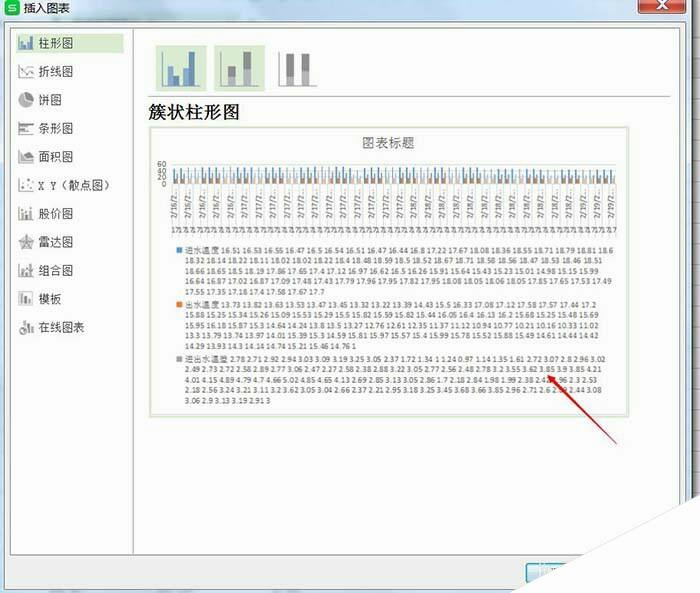The width and height of the screenshot is (700, 593).
Task: Select the 组合图 combo chart icon
Action: [x=26, y=270]
